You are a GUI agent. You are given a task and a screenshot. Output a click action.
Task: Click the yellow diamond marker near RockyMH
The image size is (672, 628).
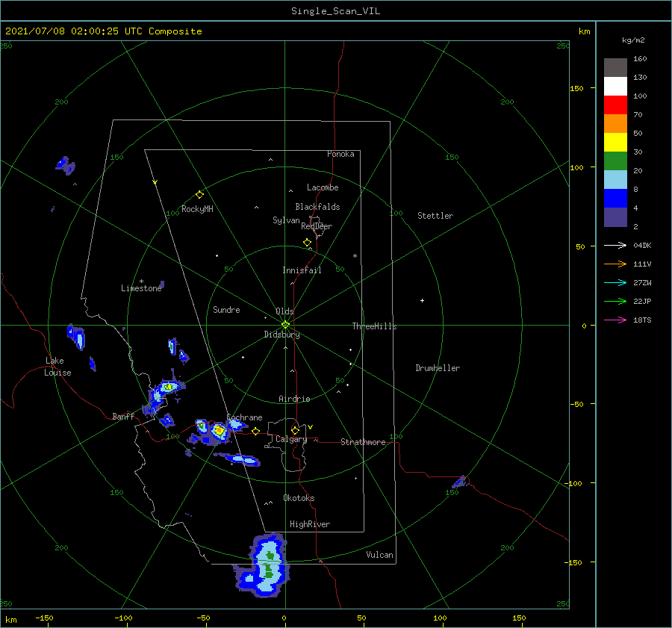point(199,195)
